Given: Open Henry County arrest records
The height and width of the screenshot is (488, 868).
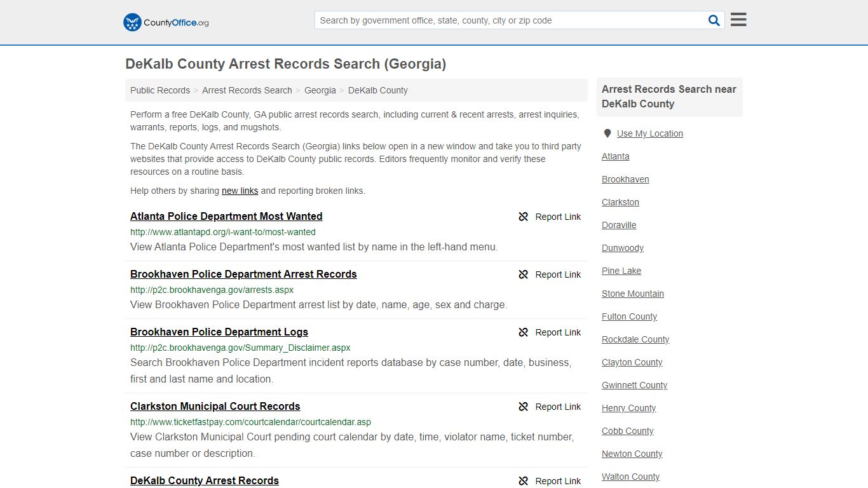Looking at the screenshot, I should [x=629, y=408].
